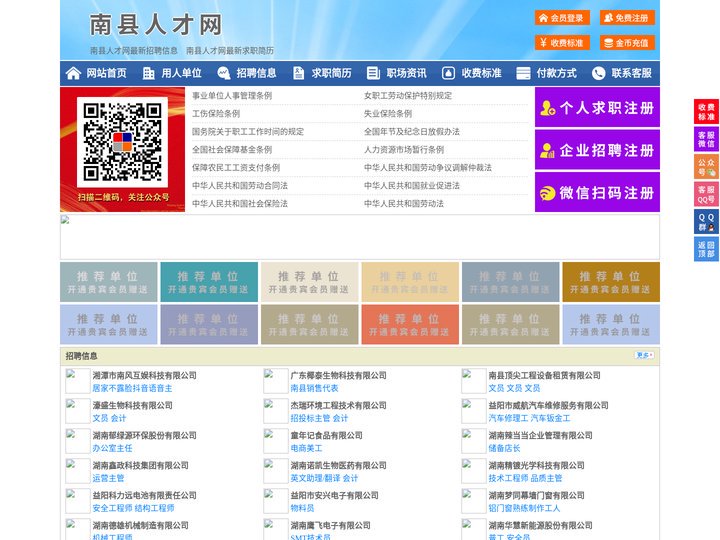Image resolution: width=720 pixels, height=540 pixels.
Task: Open job 居家不露脸抖音语音主
Action: pos(132,388)
